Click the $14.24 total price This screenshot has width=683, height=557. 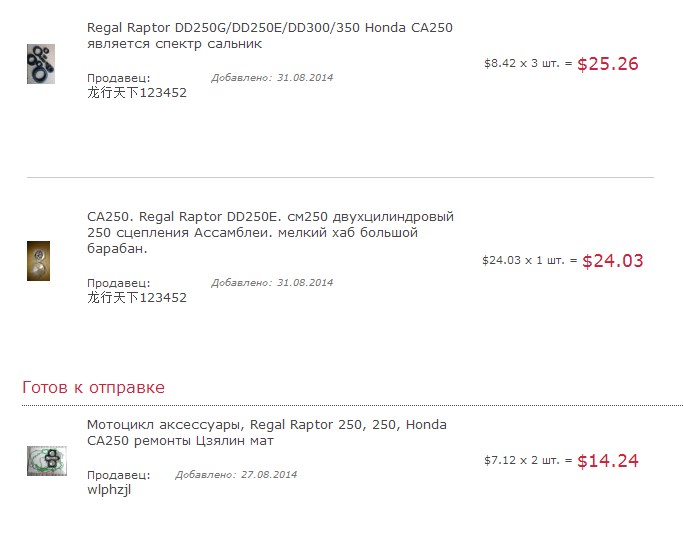click(607, 461)
